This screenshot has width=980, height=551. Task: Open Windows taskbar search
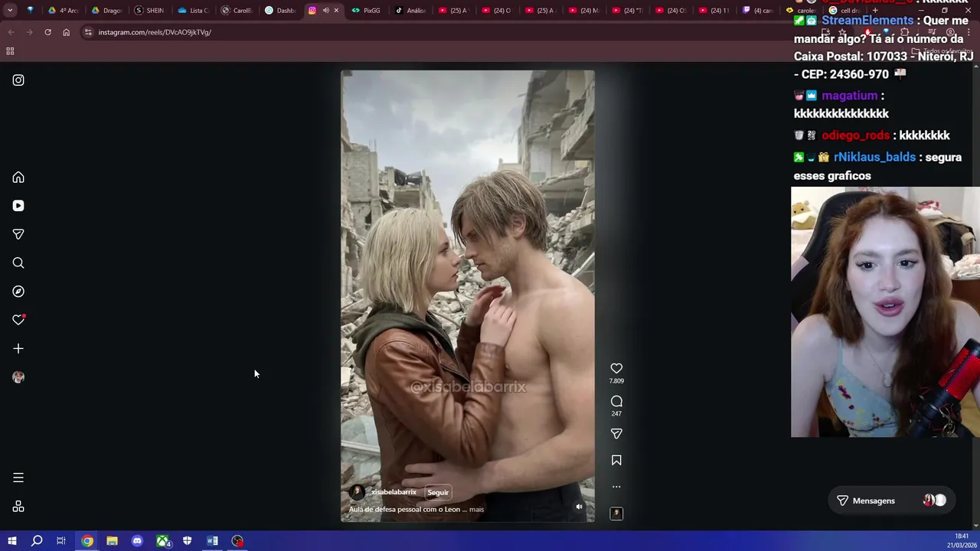37,541
